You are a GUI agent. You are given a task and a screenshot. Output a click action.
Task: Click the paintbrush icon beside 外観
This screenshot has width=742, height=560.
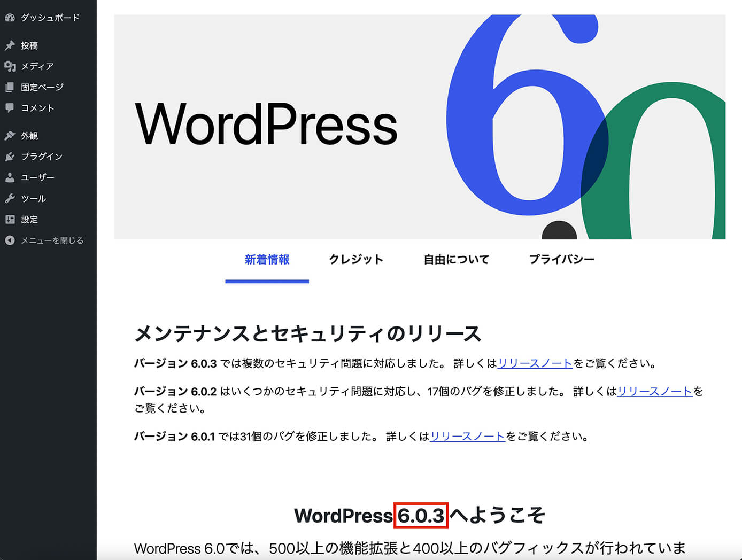10,136
